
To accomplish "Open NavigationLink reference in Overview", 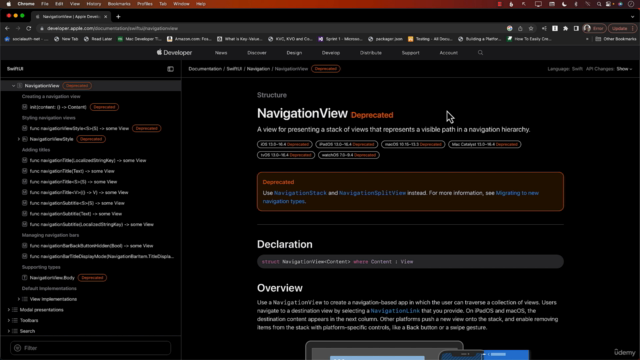I will (x=395, y=311).
